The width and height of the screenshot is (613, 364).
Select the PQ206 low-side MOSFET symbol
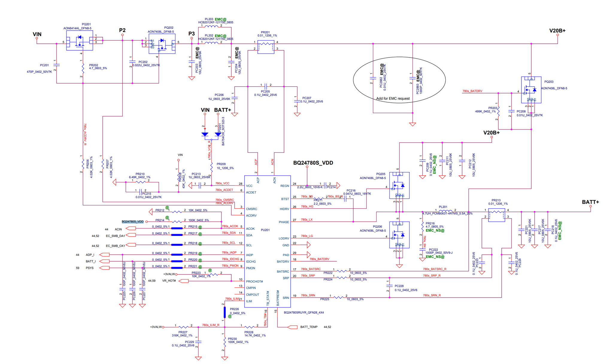pyautogui.click(x=399, y=235)
